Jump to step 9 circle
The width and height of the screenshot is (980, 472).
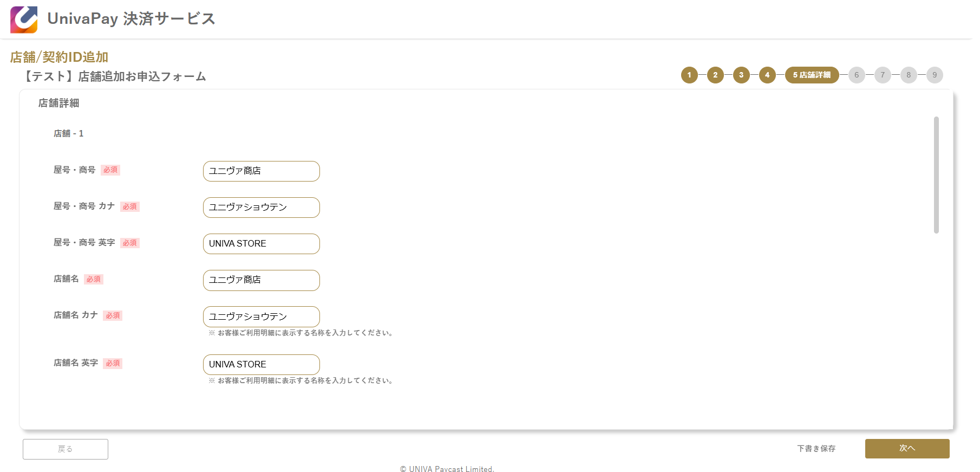point(935,75)
